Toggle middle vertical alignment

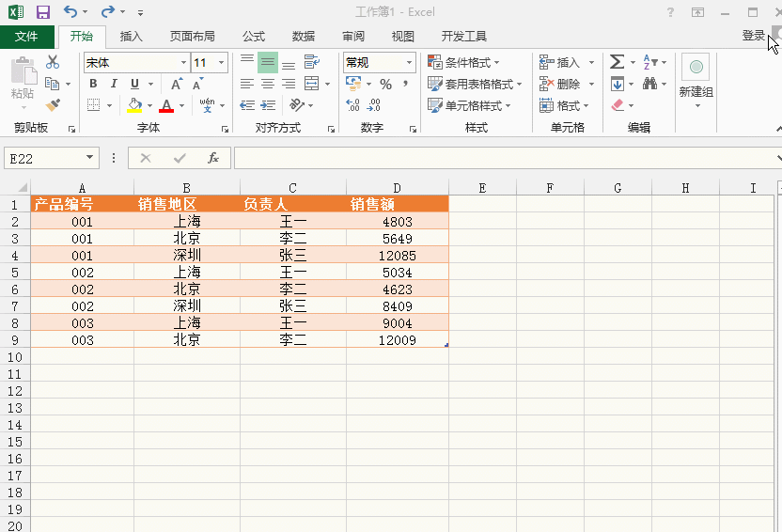[x=268, y=62]
